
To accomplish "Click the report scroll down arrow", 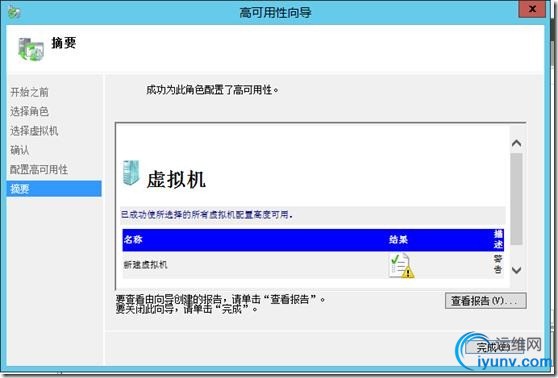I will [516, 270].
